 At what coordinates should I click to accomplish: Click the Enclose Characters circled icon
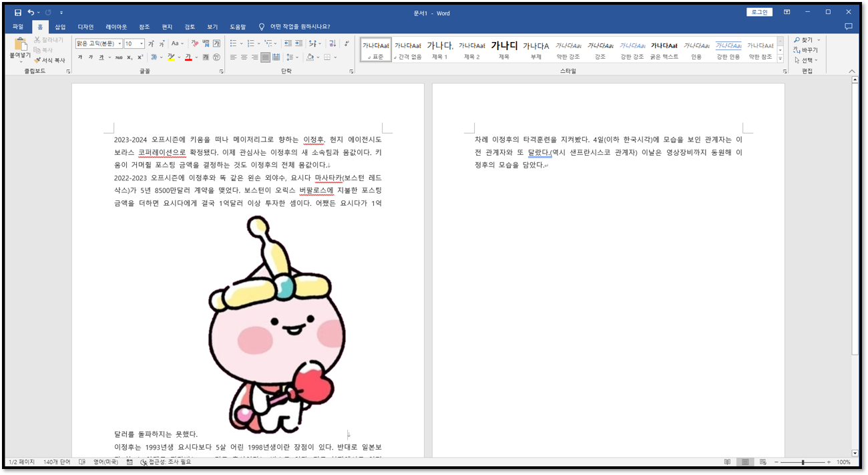pyautogui.click(x=216, y=57)
